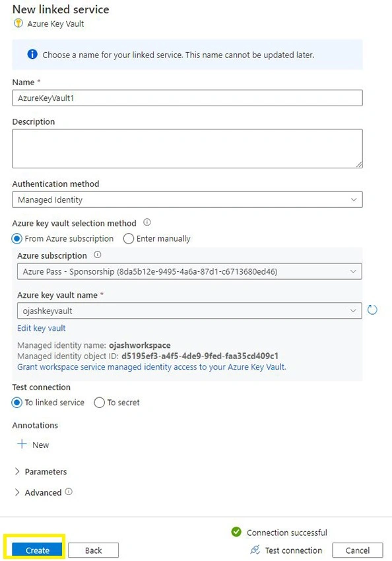Expand the Advanced section

38,492
